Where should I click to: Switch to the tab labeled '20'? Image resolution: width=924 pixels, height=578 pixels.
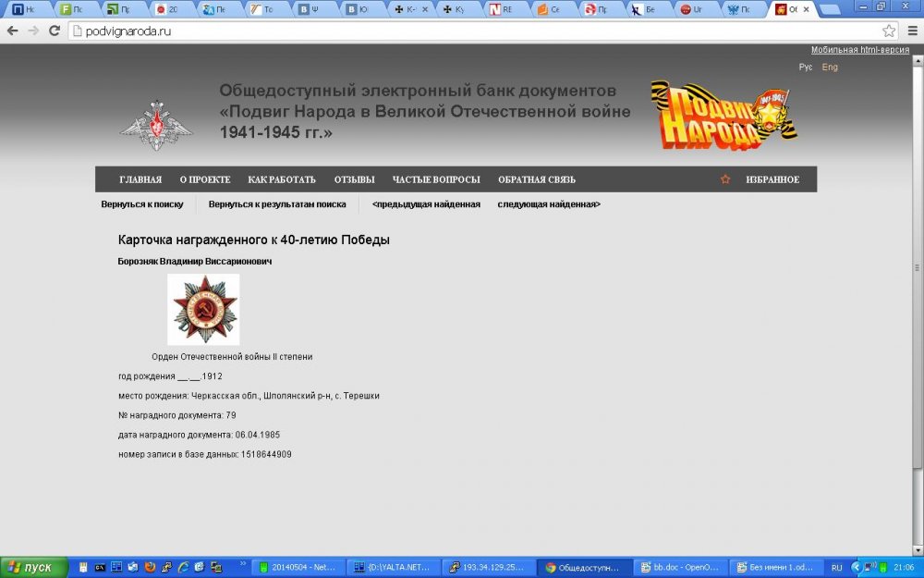[x=172, y=9]
